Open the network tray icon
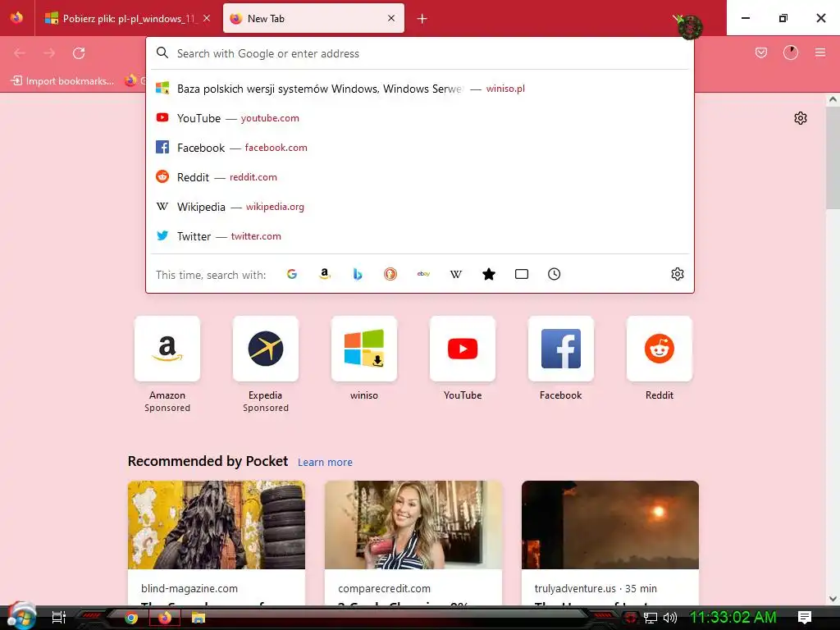This screenshot has width=840, height=630. coord(651,619)
